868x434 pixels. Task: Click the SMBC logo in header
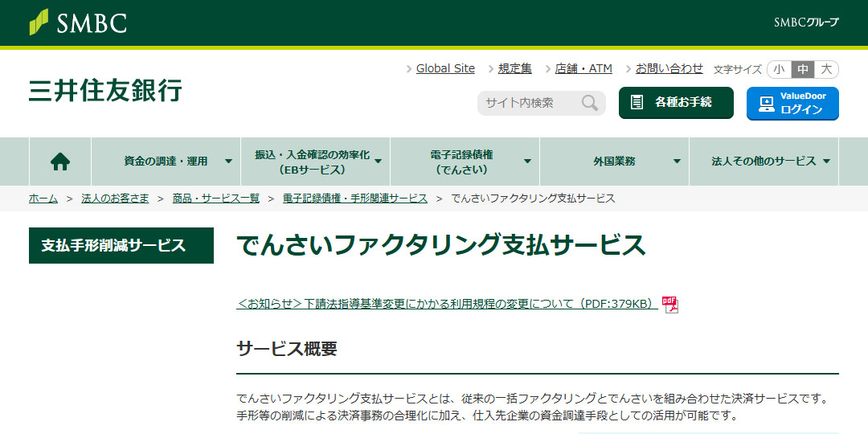click(x=78, y=23)
